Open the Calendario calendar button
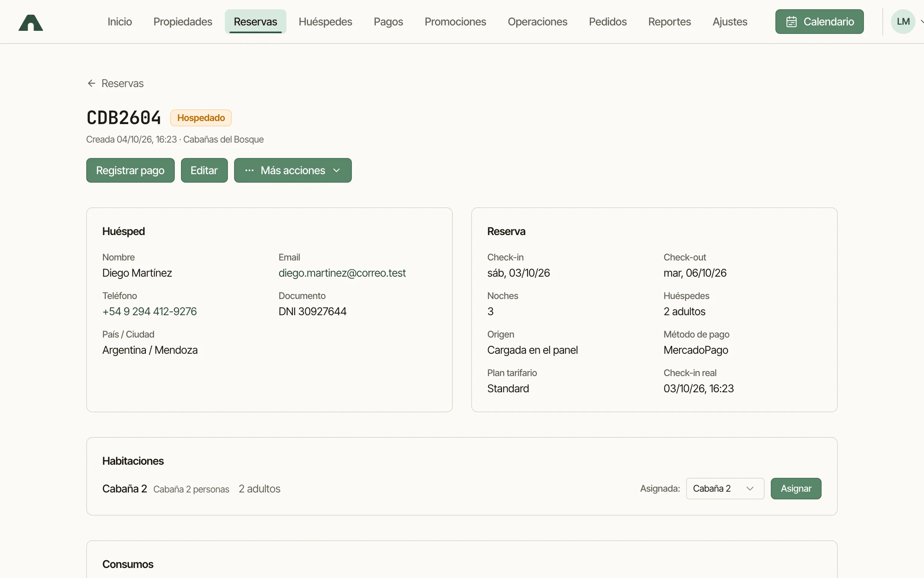This screenshot has width=924, height=578. 819,22
